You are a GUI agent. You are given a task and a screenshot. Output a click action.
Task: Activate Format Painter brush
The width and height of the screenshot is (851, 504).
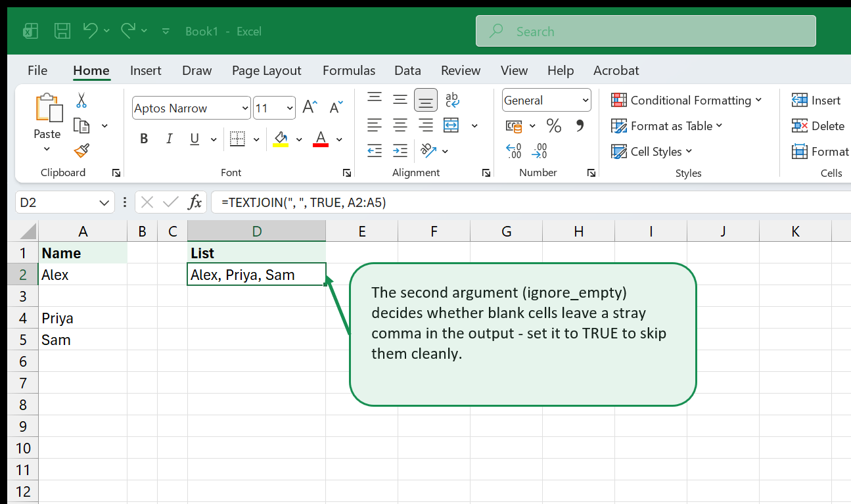(81, 151)
